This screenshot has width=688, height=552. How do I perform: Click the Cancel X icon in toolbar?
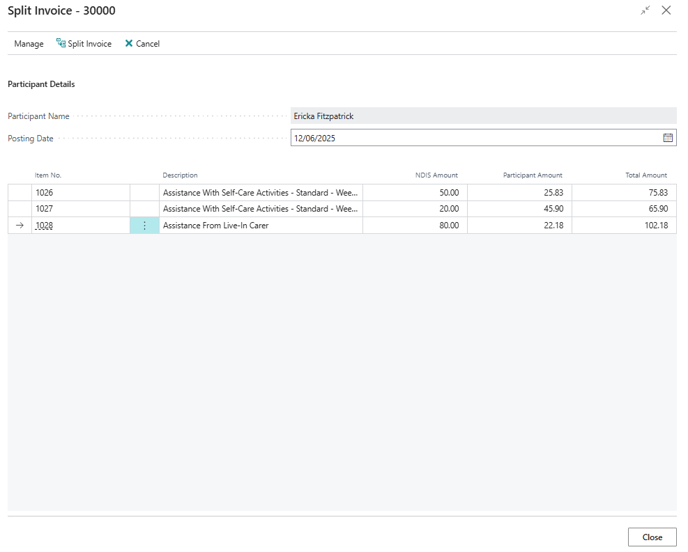pyautogui.click(x=129, y=44)
